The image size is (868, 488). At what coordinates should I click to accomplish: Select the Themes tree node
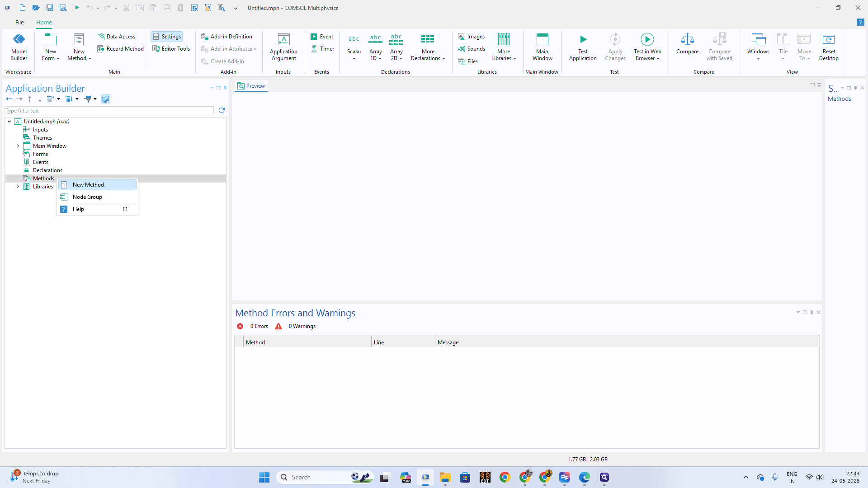42,138
